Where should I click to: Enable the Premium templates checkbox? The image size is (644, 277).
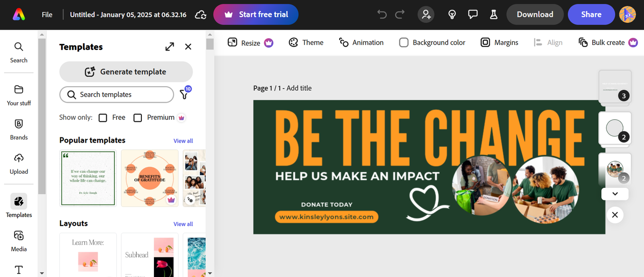coord(137,117)
